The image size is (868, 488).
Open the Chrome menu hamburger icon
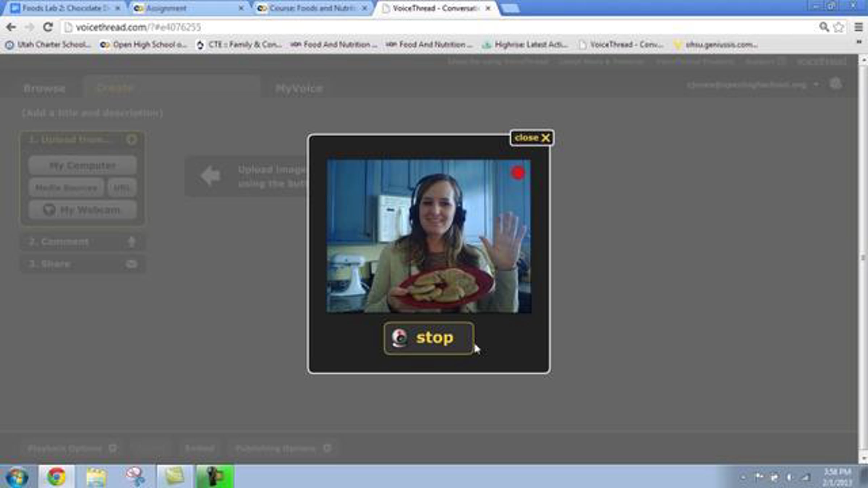(x=858, y=27)
